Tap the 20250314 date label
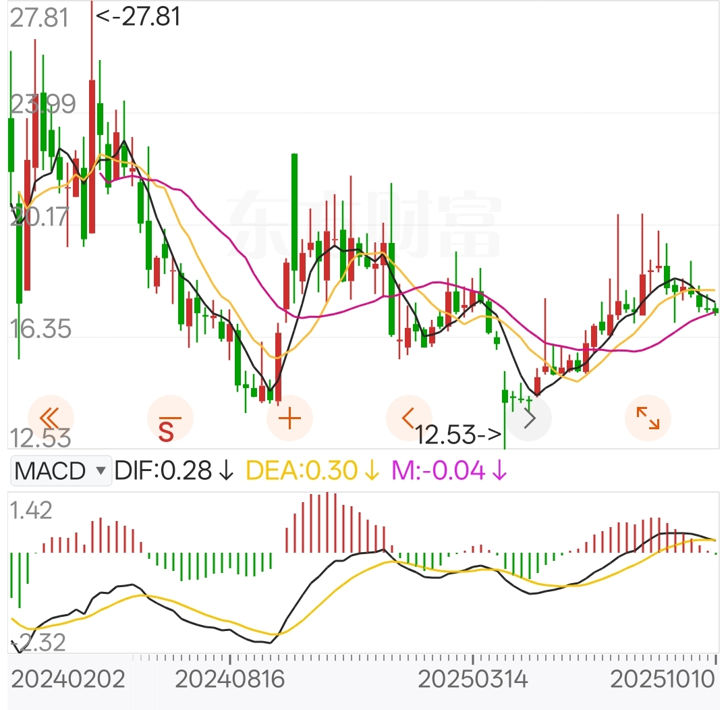 (x=473, y=680)
